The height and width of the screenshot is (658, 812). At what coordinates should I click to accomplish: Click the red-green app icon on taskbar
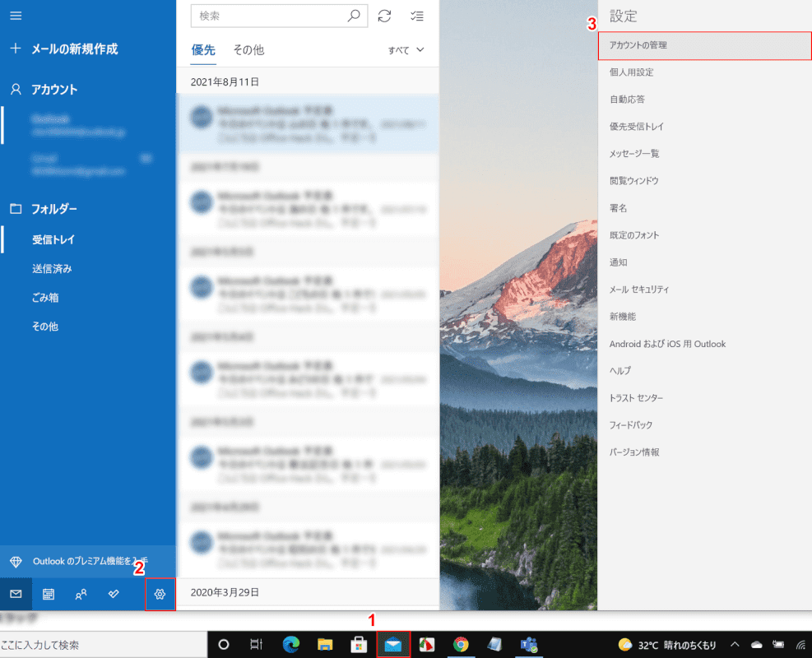point(427,645)
